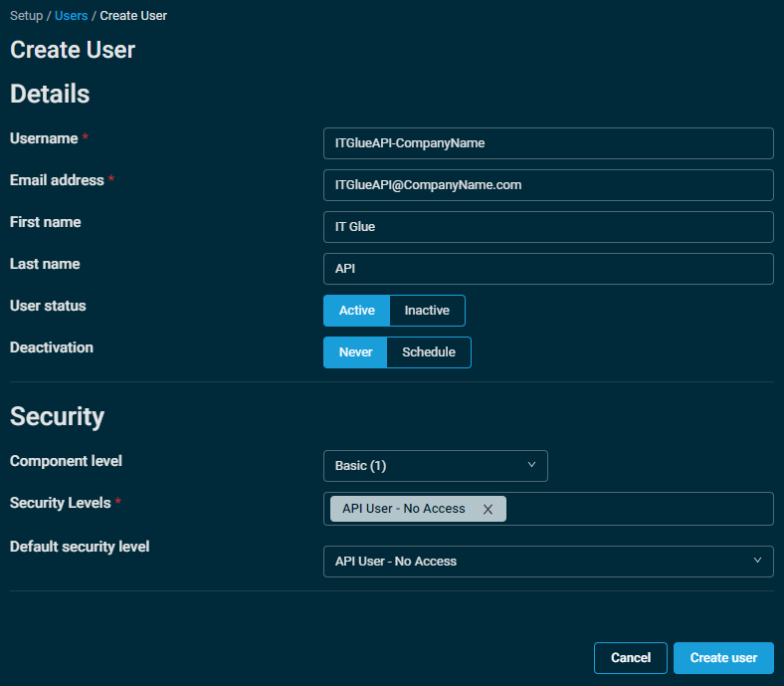Viewport: 784px width, 686px height.
Task: Click Setup in the breadcrumb
Action: [x=27, y=16]
